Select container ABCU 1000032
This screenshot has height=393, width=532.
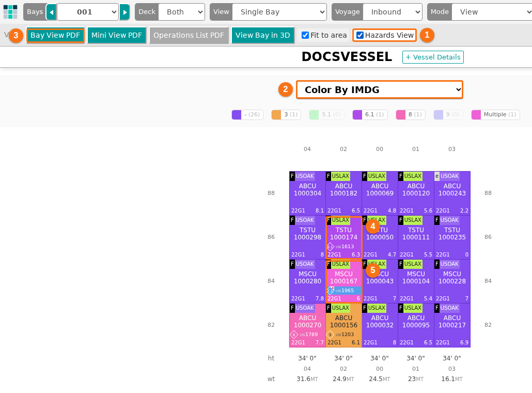380,325
